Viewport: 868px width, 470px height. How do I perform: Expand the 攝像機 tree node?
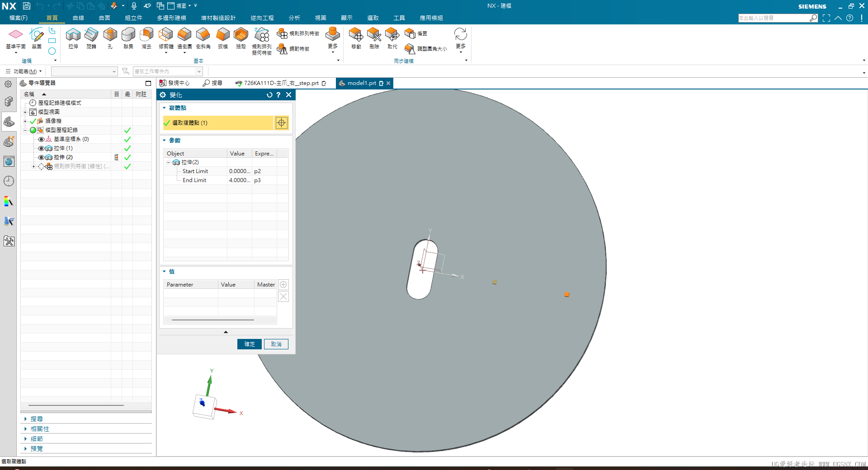(x=25, y=121)
